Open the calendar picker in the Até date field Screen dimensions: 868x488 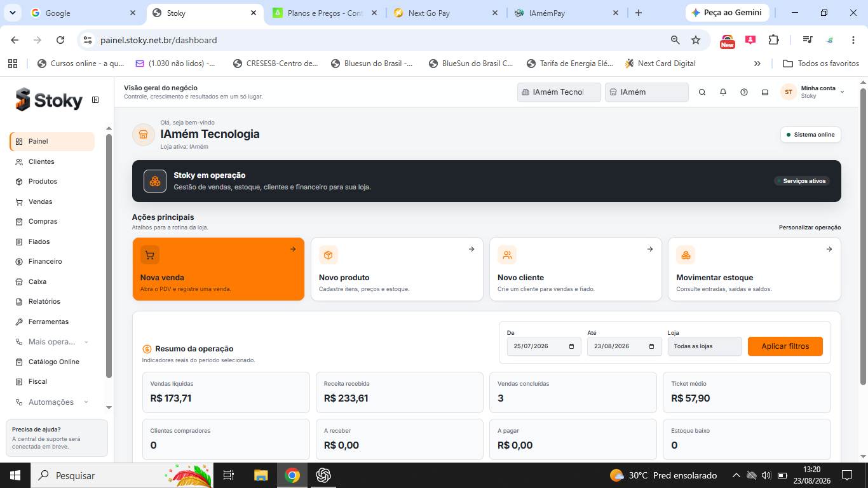point(651,346)
